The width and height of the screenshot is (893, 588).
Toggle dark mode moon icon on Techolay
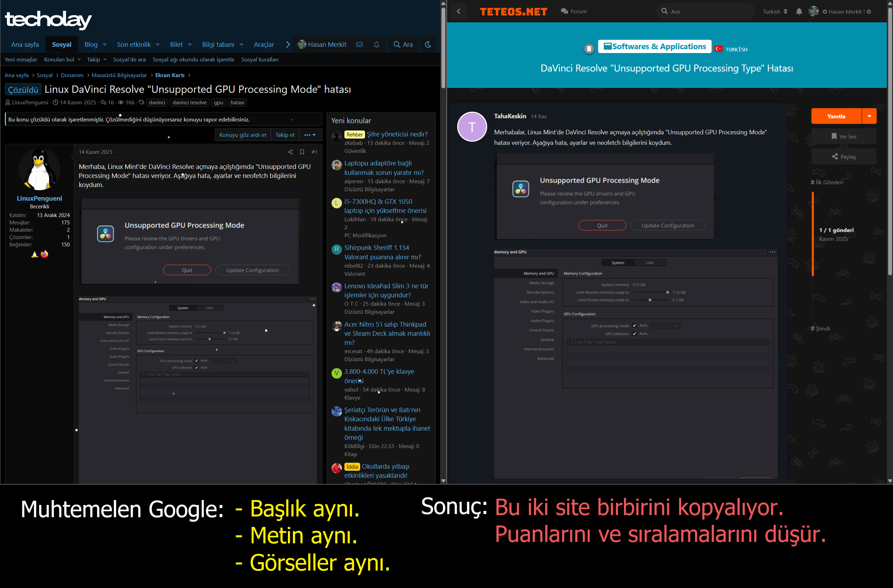tap(428, 45)
